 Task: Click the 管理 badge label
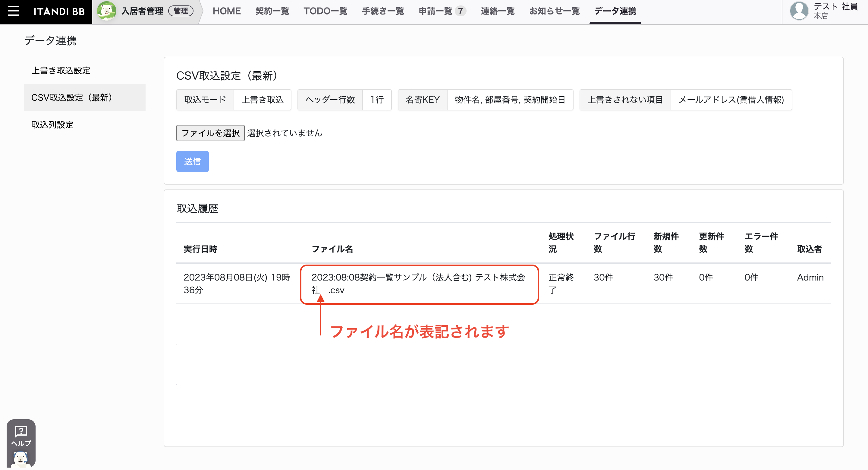click(x=181, y=11)
